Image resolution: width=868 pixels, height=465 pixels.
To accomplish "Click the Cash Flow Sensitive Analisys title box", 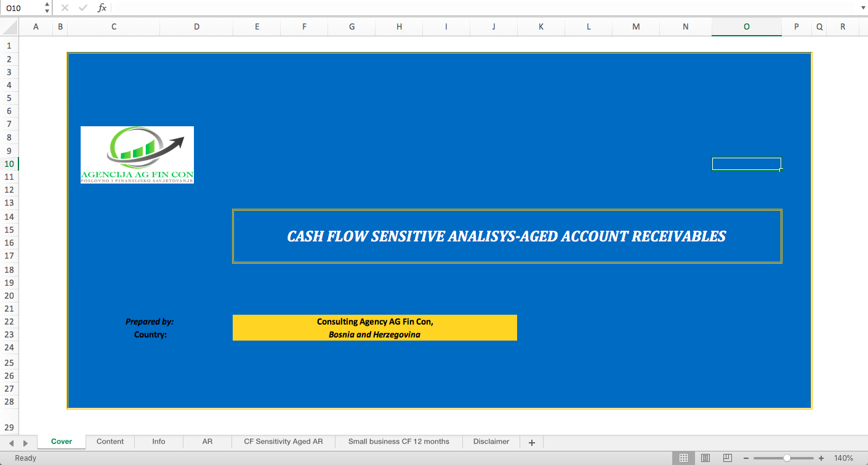I will click(x=507, y=236).
